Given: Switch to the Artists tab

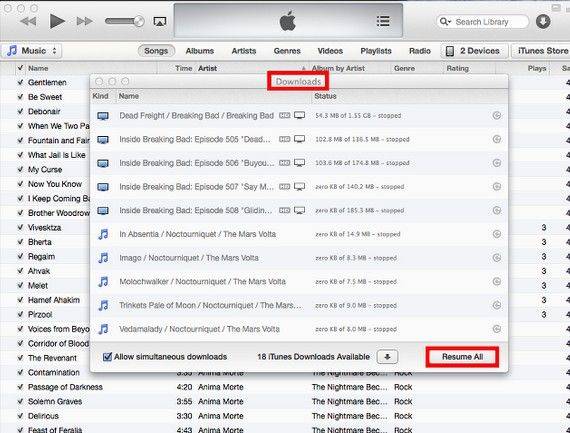Looking at the screenshot, I should point(244,51).
